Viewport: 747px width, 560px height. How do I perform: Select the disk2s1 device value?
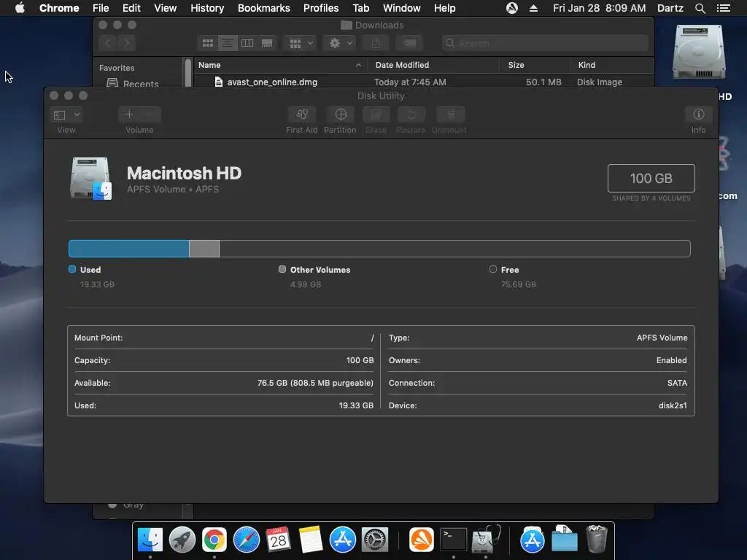click(673, 405)
